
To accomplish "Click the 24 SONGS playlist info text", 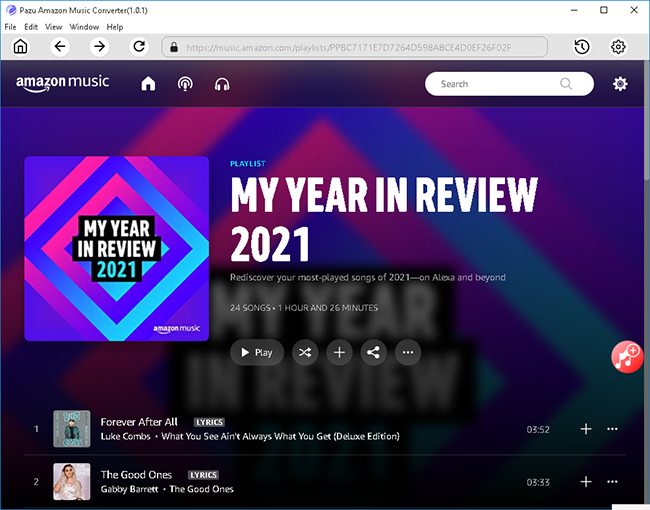I will click(304, 308).
